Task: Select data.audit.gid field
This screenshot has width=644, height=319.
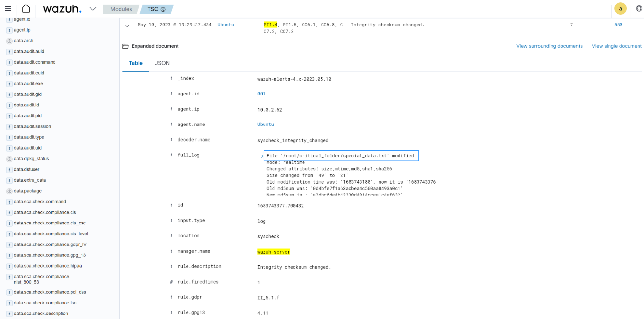Action: point(28,94)
